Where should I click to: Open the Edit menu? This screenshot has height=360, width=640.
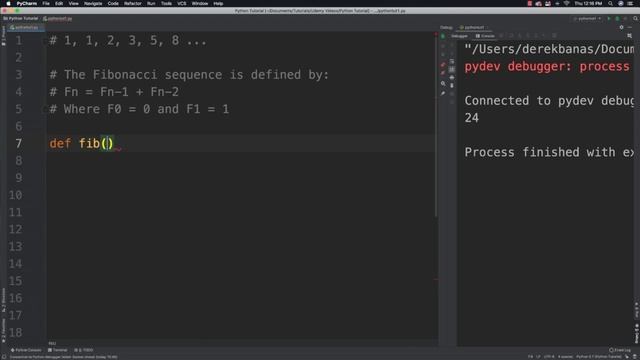point(59,3)
